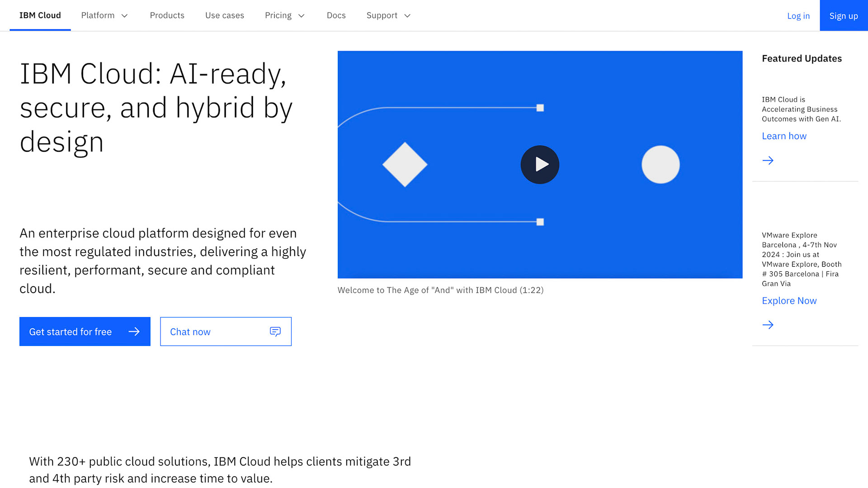
Task: Click the Sign up button
Action: [x=844, y=15]
